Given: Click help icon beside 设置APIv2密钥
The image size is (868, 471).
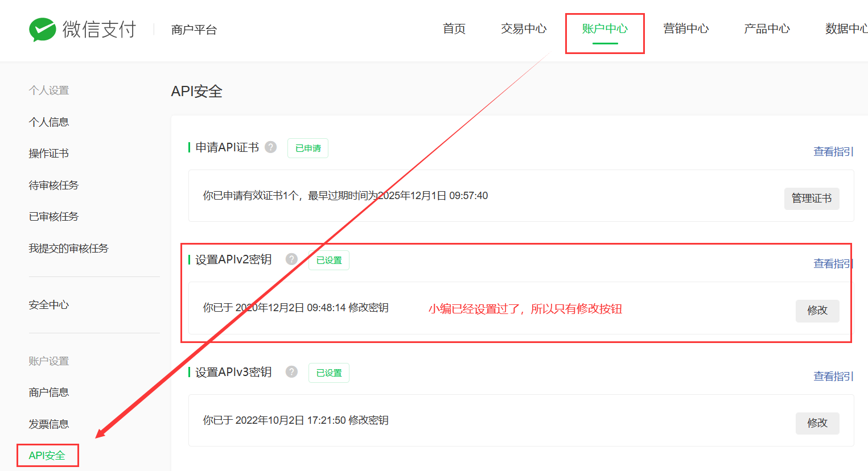Looking at the screenshot, I should coord(291,259).
